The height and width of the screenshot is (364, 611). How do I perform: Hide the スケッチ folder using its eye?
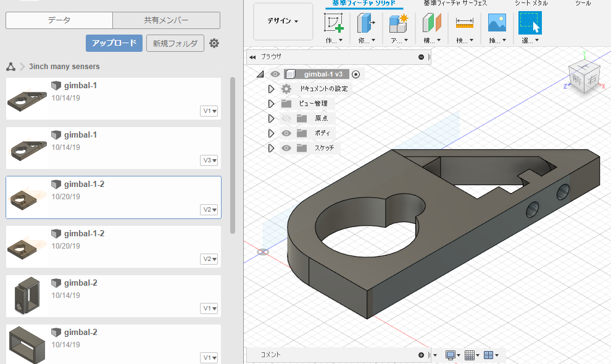point(286,148)
